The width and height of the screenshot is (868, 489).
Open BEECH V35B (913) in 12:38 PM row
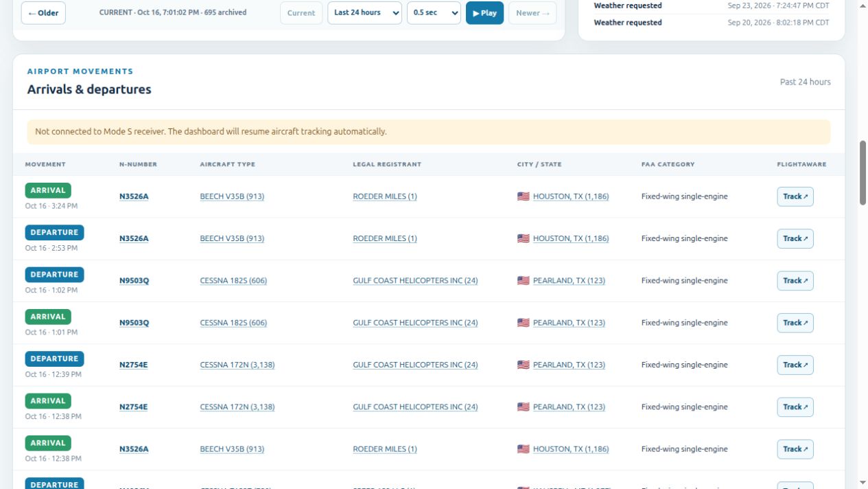[232, 449]
